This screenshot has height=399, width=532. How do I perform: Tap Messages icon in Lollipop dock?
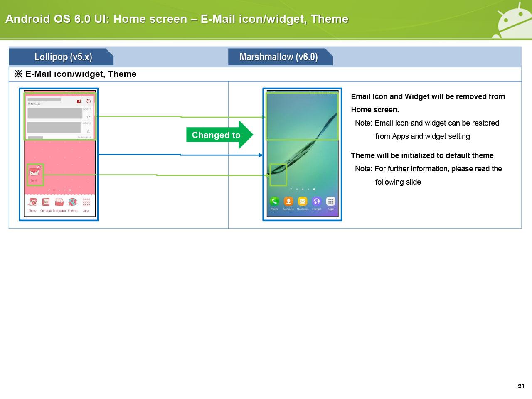[59, 202]
